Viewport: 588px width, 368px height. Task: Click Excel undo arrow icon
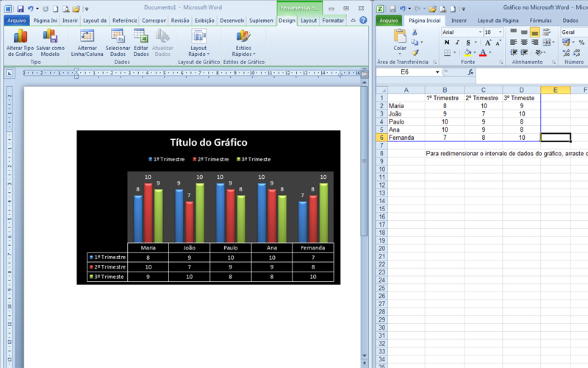click(402, 8)
